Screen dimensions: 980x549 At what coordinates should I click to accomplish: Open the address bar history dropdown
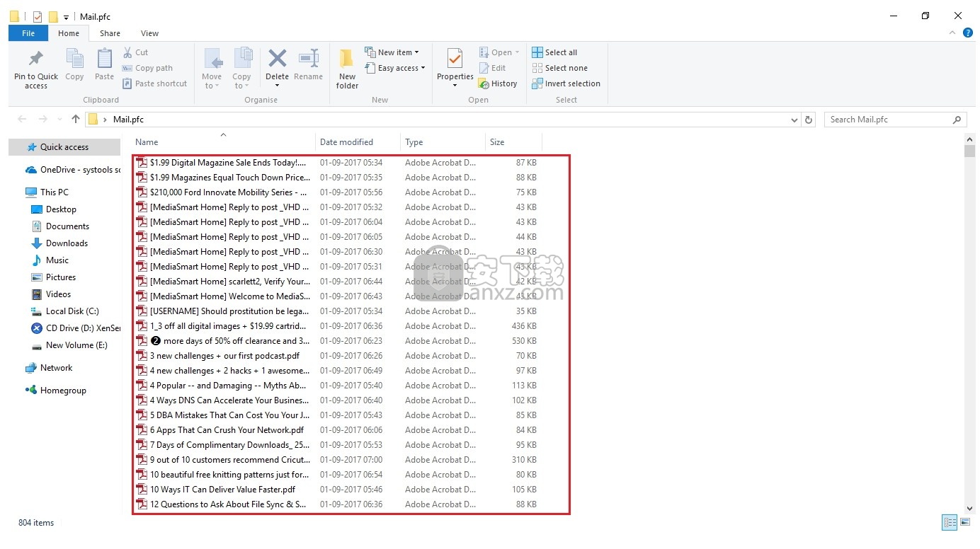[x=794, y=120]
